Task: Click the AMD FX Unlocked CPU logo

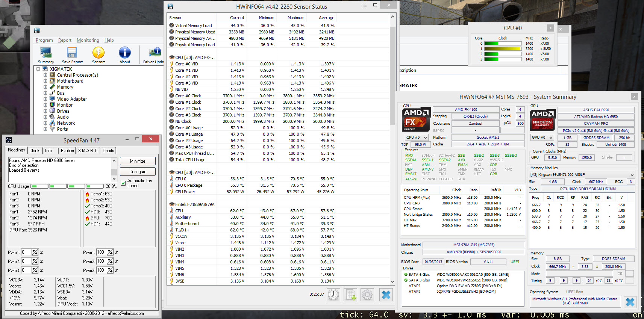Action: pos(416,120)
